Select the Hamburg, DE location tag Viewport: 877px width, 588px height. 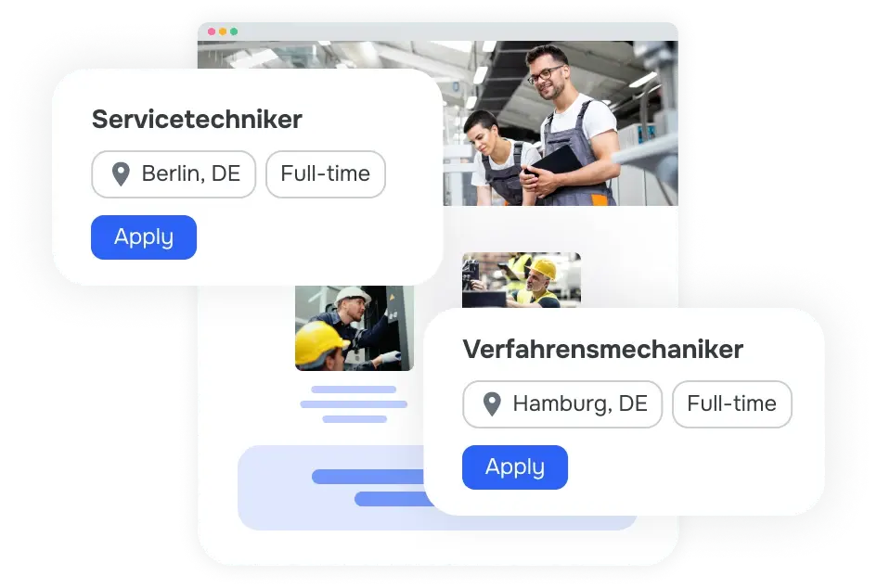[x=562, y=404]
